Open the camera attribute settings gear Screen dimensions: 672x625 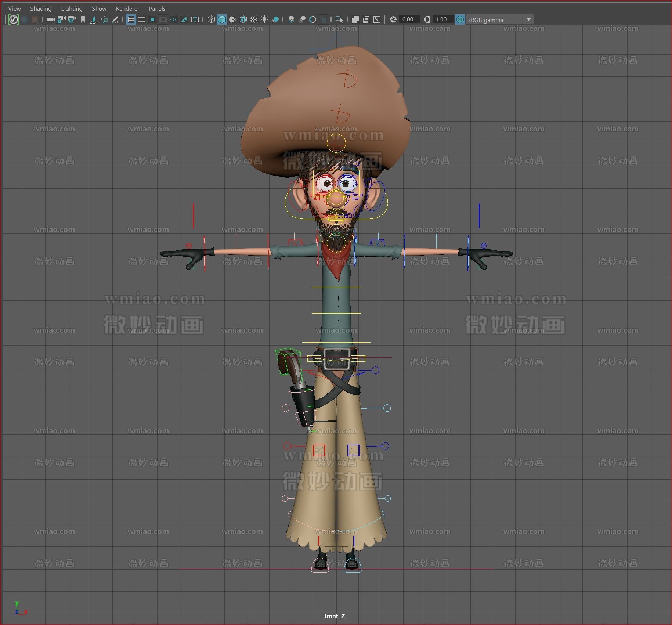pyautogui.click(x=71, y=19)
